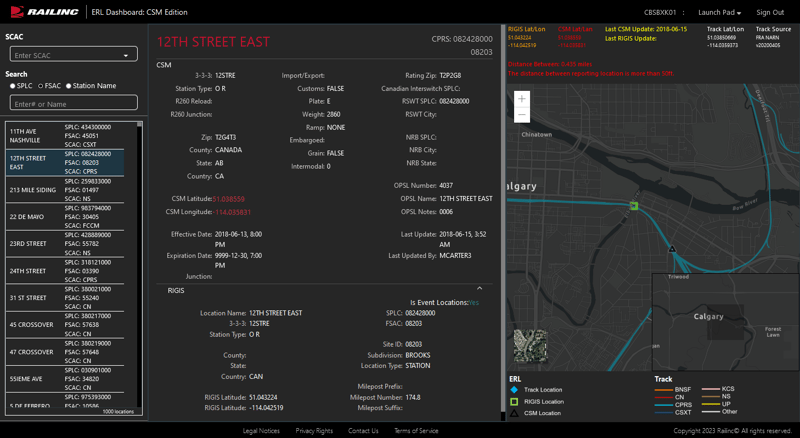Select the SPLC search radio button
The height and width of the screenshot is (438, 800).
13,86
